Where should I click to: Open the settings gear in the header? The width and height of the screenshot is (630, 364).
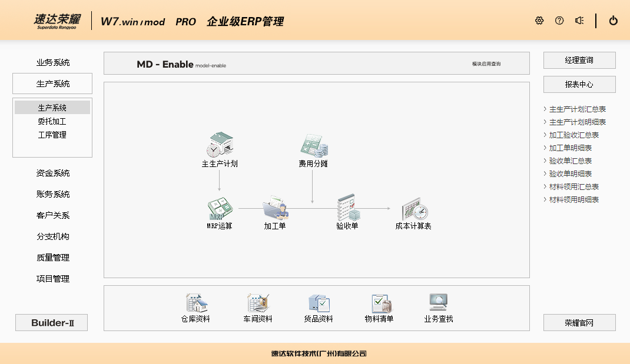pos(539,21)
